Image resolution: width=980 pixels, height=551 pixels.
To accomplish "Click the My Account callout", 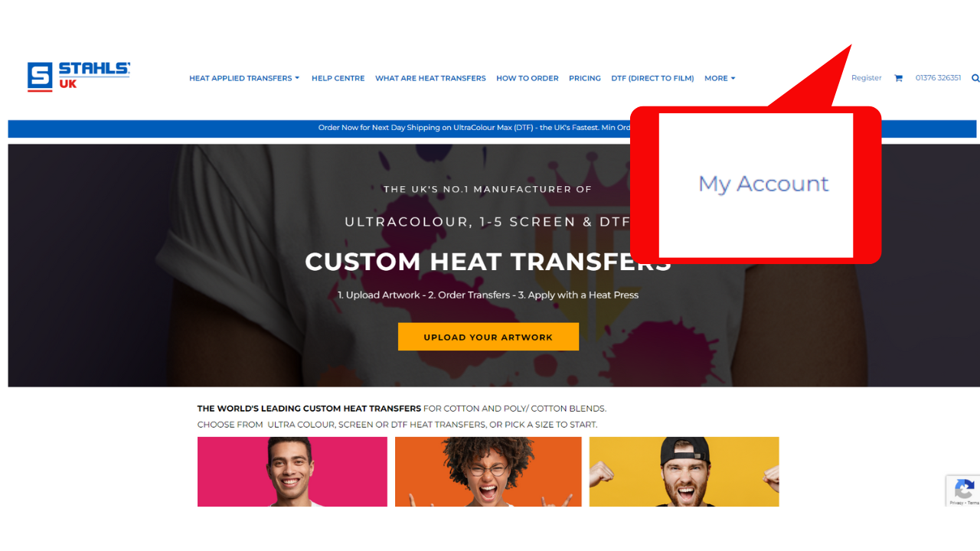I will pyautogui.click(x=763, y=184).
